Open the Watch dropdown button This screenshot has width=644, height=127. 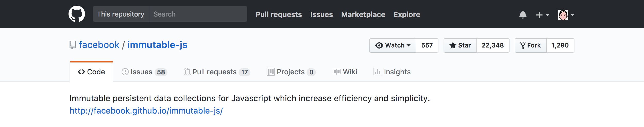[x=393, y=45]
